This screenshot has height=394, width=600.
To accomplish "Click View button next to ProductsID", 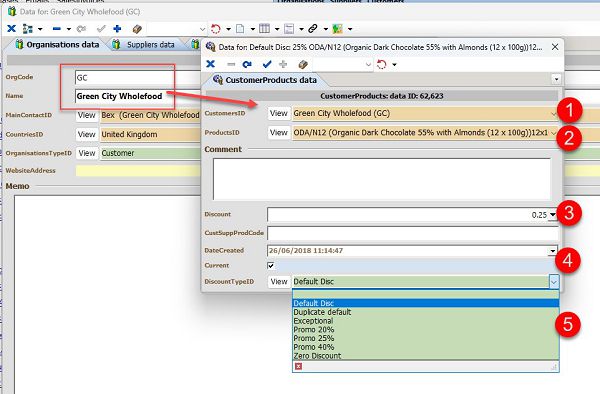I will point(279,133).
